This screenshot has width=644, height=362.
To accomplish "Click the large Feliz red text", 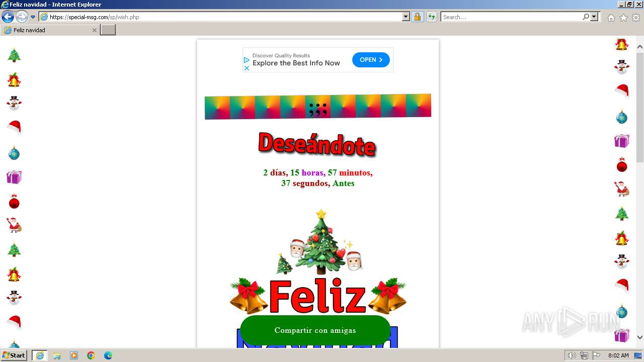I will pos(317,296).
